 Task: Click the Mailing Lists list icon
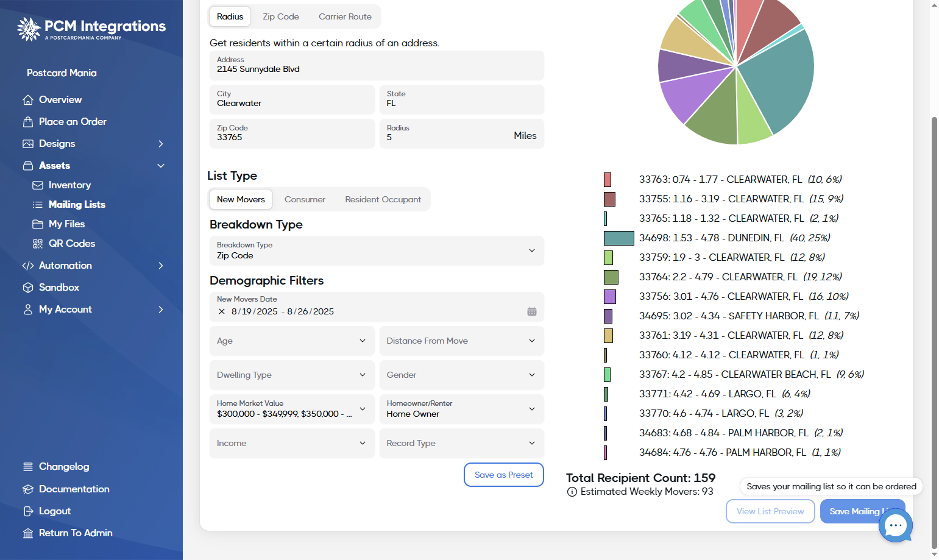38,205
